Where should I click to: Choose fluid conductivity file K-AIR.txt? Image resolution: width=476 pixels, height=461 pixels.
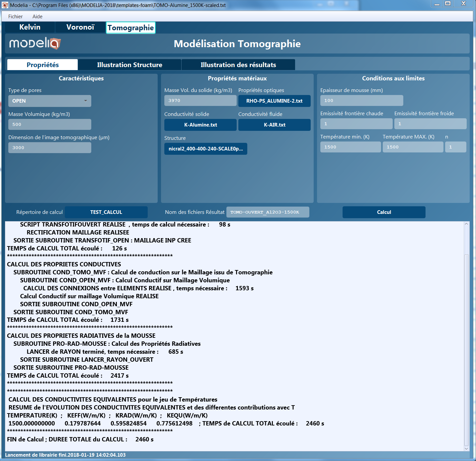(275, 125)
